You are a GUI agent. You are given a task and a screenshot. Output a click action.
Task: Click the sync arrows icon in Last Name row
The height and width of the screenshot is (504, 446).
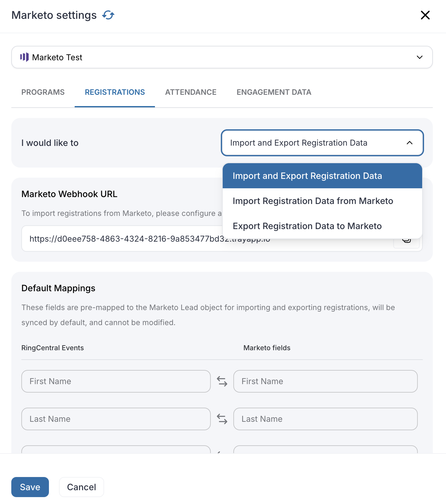click(222, 419)
